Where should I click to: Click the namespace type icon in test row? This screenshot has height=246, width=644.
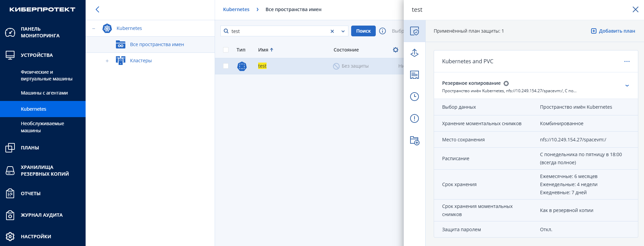click(242, 66)
